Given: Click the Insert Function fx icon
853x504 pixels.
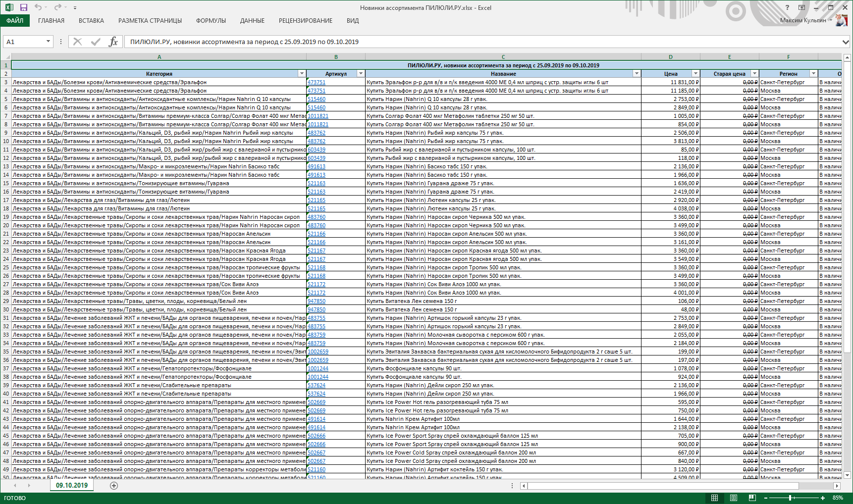Looking at the screenshot, I should pyautogui.click(x=113, y=42).
